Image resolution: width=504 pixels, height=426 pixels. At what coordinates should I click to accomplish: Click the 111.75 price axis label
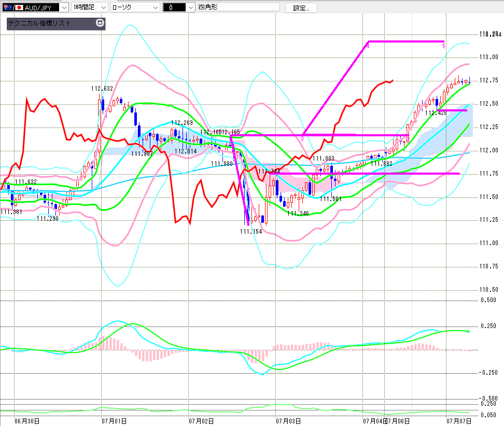tap(488, 174)
